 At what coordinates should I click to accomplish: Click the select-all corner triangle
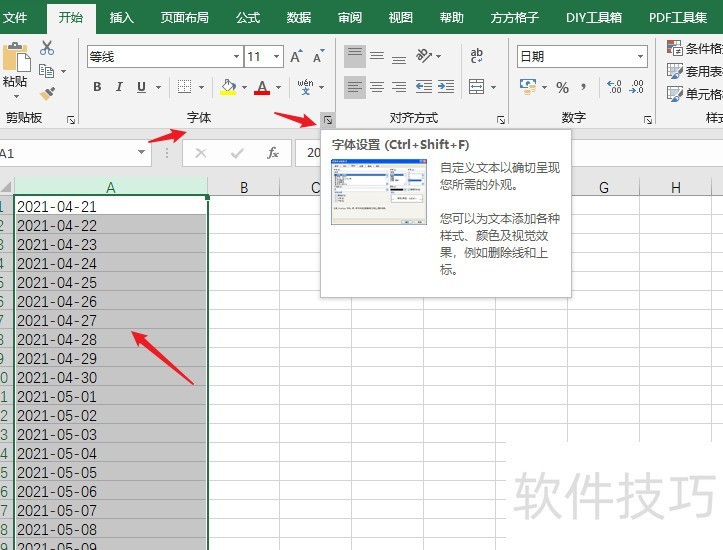(6, 187)
